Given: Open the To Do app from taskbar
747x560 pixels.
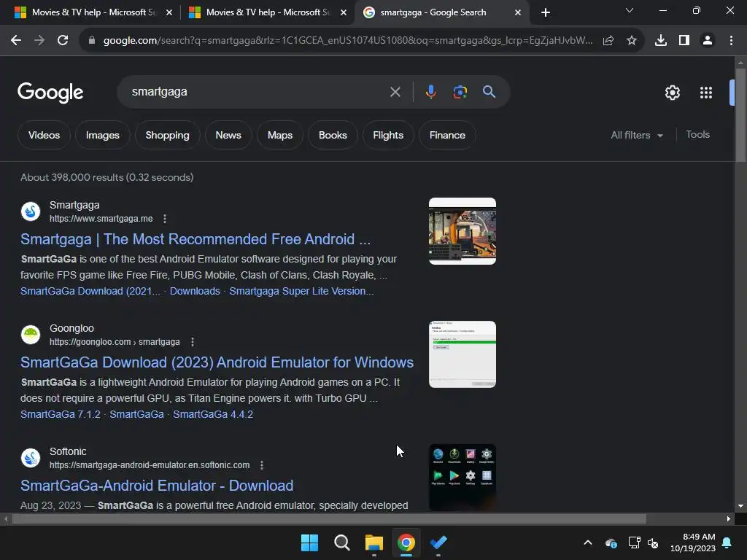Looking at the screenshot, I should (438, 542).
